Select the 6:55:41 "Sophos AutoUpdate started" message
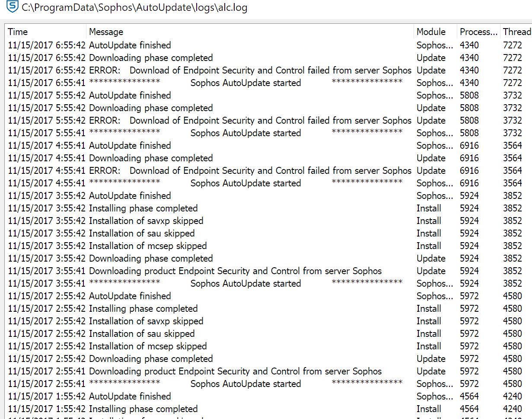 245,83
